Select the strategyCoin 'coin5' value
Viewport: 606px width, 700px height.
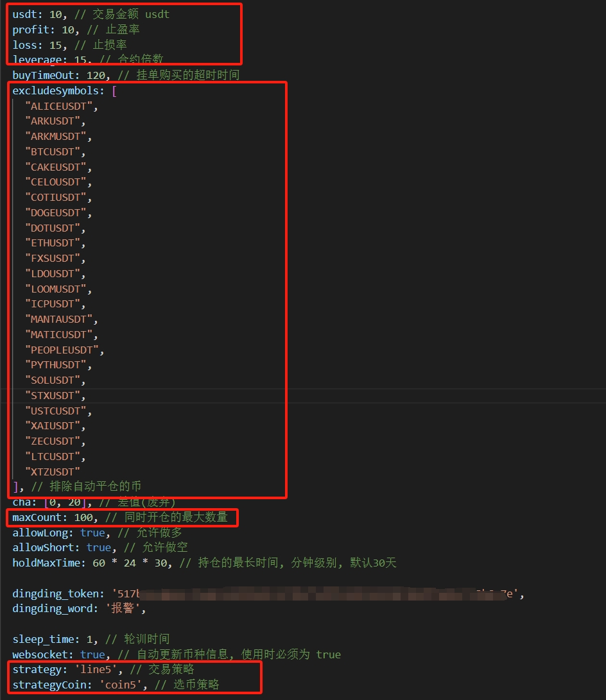point(120,685)
